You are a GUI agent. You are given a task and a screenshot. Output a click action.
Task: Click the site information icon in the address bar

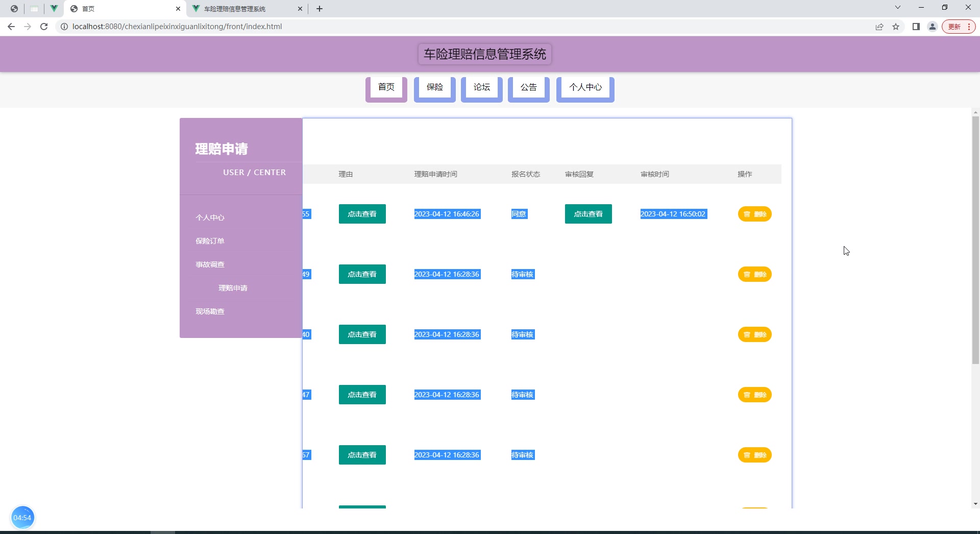tap(64, 27)
